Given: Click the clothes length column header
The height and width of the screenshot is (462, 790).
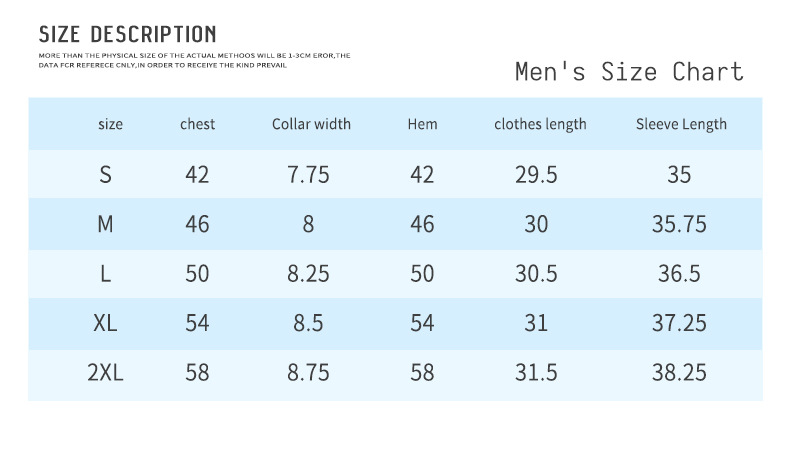Looking at the screenshot, I should [540, 125].
